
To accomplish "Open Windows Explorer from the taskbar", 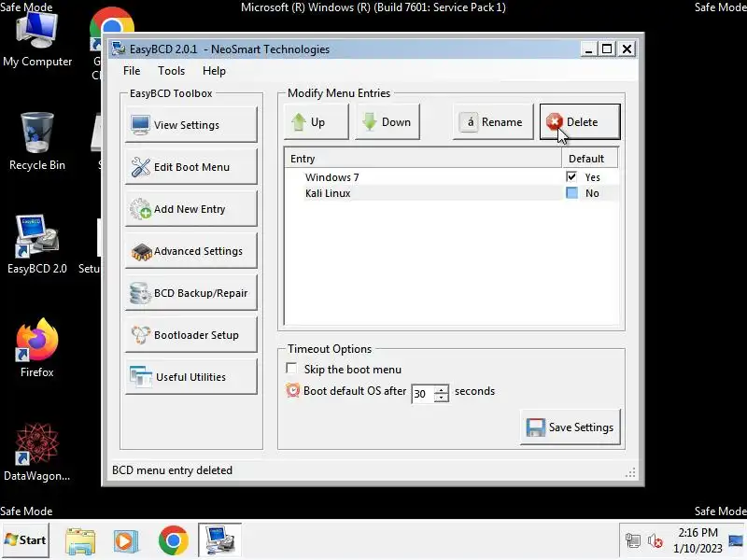I will tap(80, 540).
